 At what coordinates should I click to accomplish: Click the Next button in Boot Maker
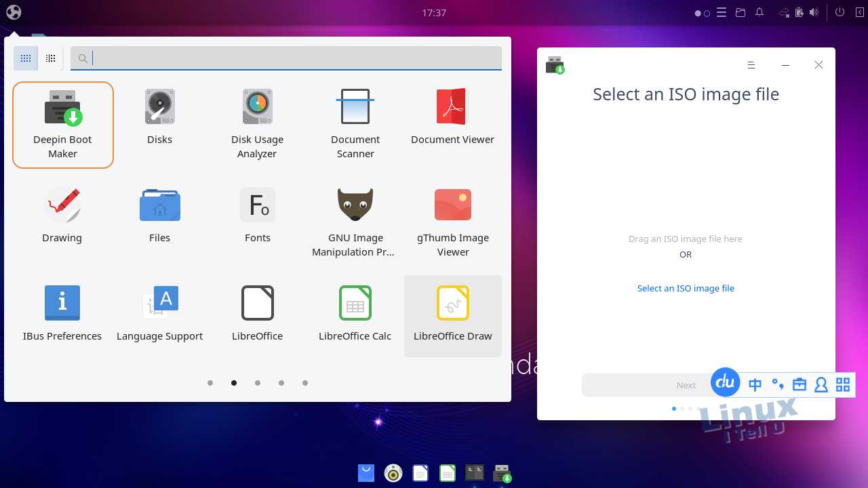[686, 385]
